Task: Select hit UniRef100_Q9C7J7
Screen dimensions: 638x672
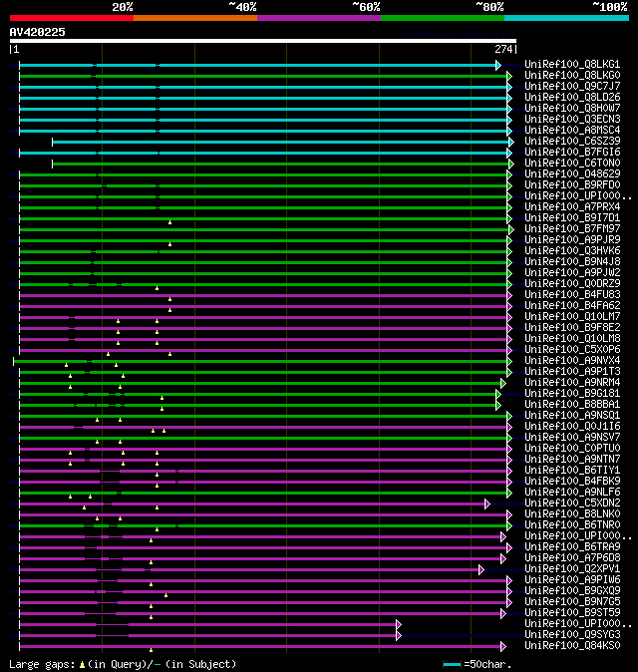Action: 572,86
